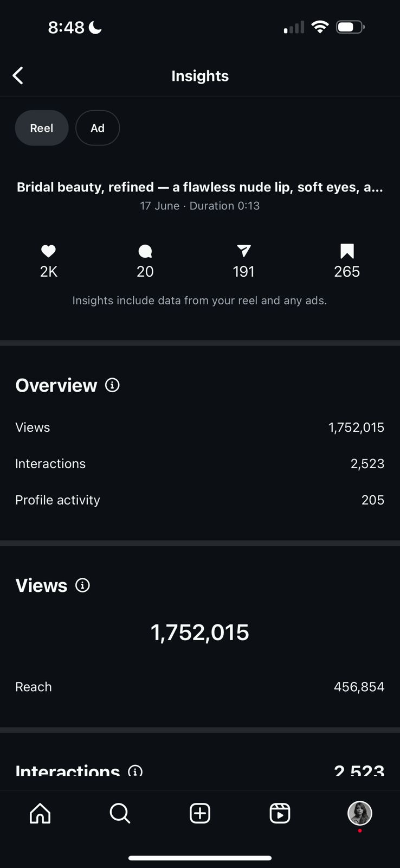Tap the saves bookmark icon
Image resolution: width=400 pixels, height=868 pixels.
click(347, 251)
